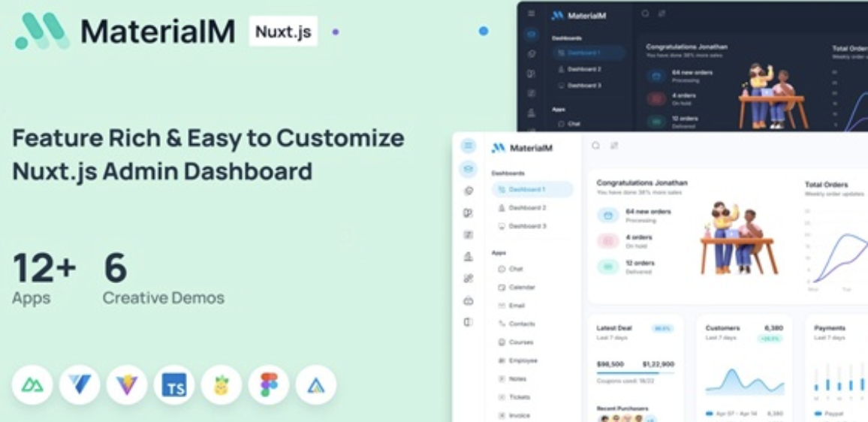Viewport: 868px width, 422px height.
Task: Click second mini-rail icon in light dashboard
Action: tap(469, 191)
